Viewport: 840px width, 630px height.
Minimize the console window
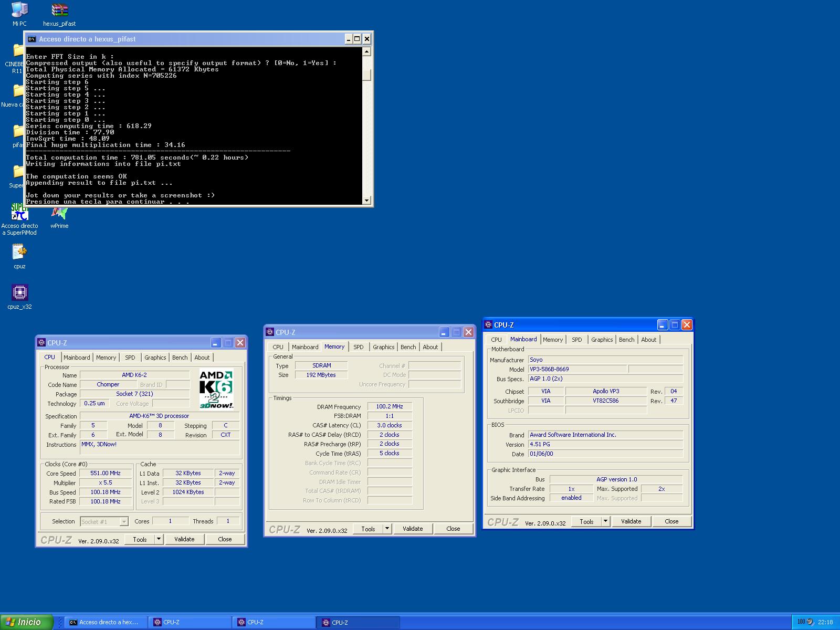point(349,39)
